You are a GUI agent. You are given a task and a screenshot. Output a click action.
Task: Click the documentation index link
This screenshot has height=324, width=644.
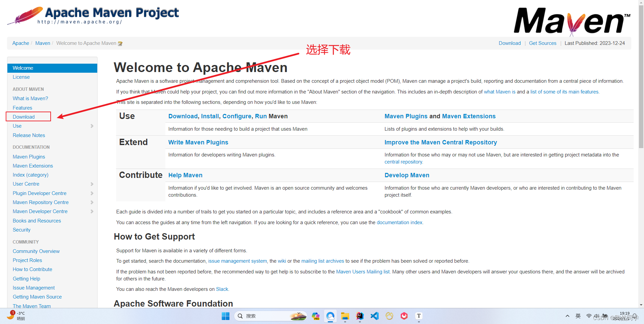(x=399, y=222)
